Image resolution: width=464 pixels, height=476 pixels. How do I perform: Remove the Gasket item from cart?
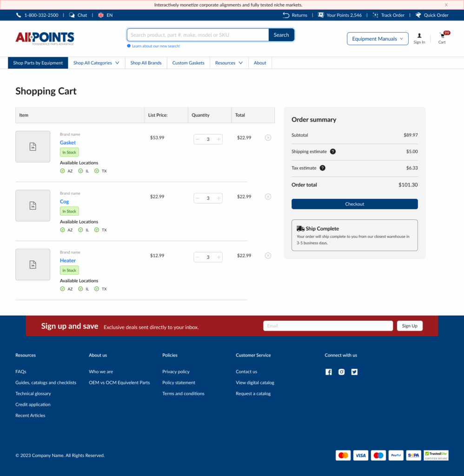[x=268, y=138]
